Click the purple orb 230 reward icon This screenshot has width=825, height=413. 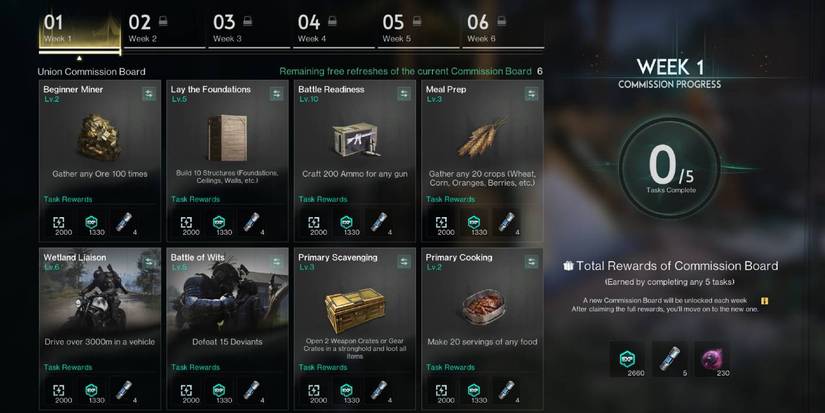[x=712, y=359]
